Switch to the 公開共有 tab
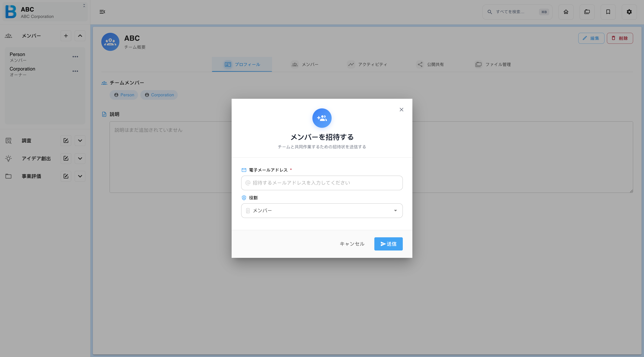This screenshot has width=644, height=357. click(430, 64)
